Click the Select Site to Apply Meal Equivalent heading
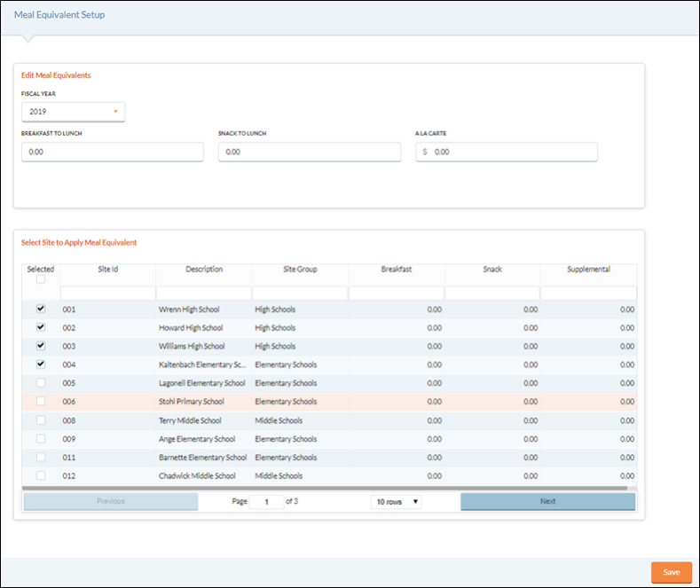This screenshot has height=588, width=700. point(79,242)
